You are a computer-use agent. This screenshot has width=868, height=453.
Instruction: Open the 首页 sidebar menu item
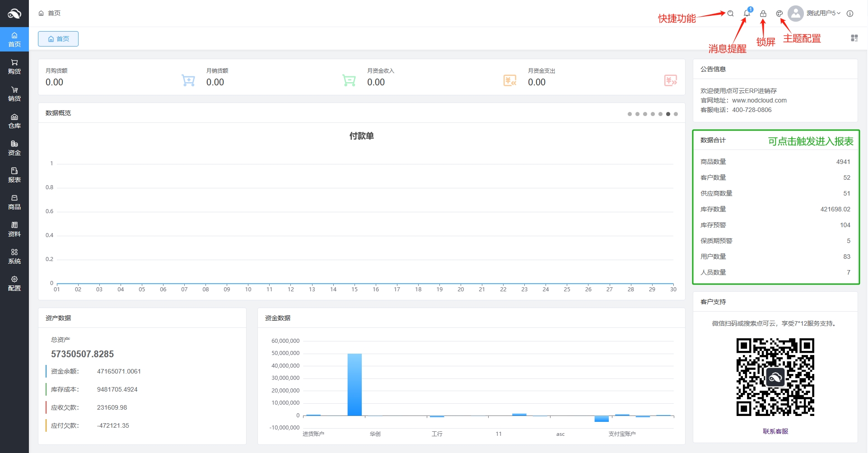point(14,39)
